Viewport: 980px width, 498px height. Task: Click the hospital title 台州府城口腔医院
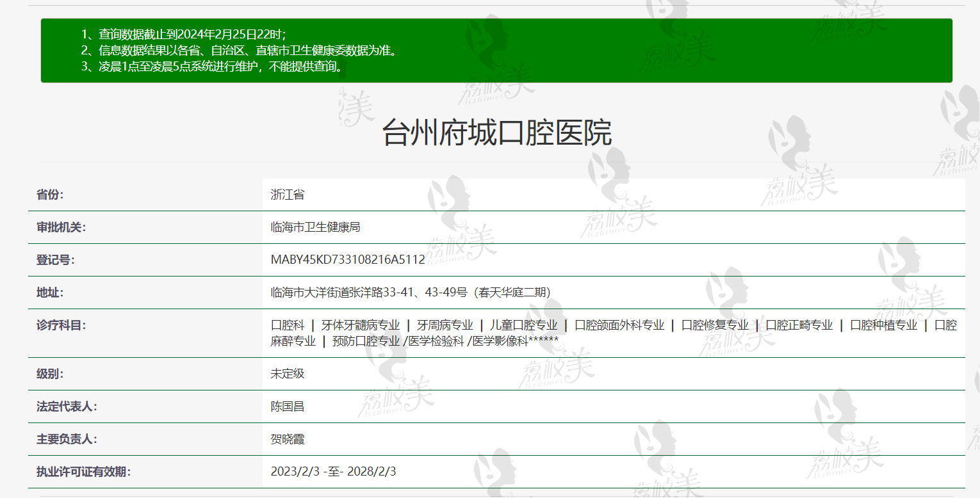tap(496, 133)
